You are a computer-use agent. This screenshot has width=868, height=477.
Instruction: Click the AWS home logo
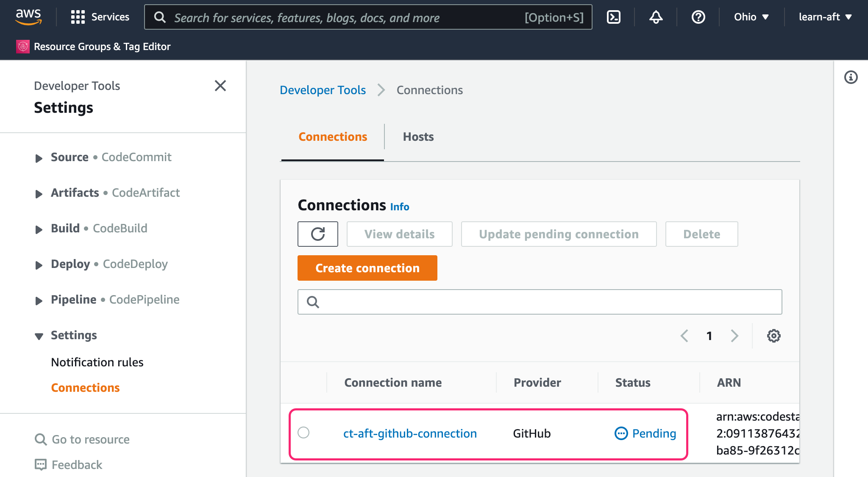pos(28,17)
